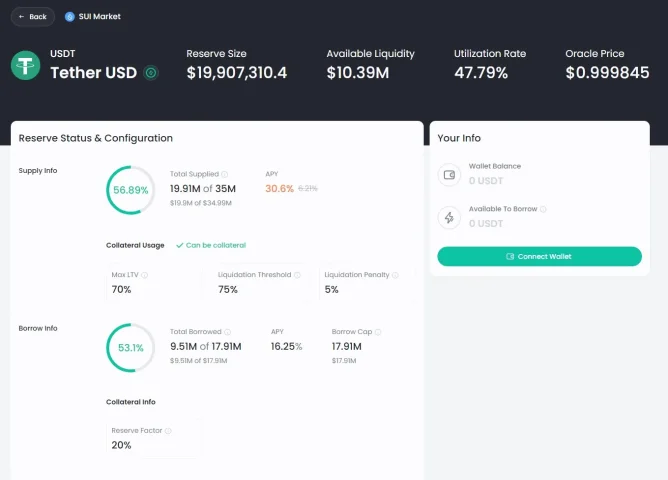668x480 pixels.
Task: Click the info icon next to Total Borrowed
Action: tap(227, 332)
